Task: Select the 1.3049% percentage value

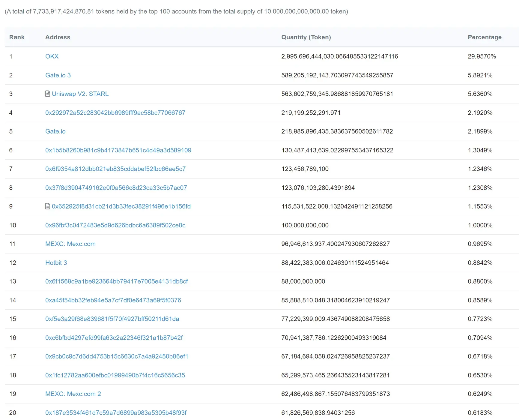Action: 480,150
